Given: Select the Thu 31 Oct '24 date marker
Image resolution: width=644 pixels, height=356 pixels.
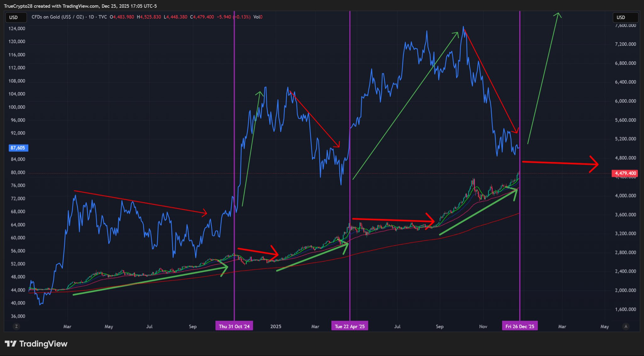Looking at the screenshot, I should (x=234, y=326).
